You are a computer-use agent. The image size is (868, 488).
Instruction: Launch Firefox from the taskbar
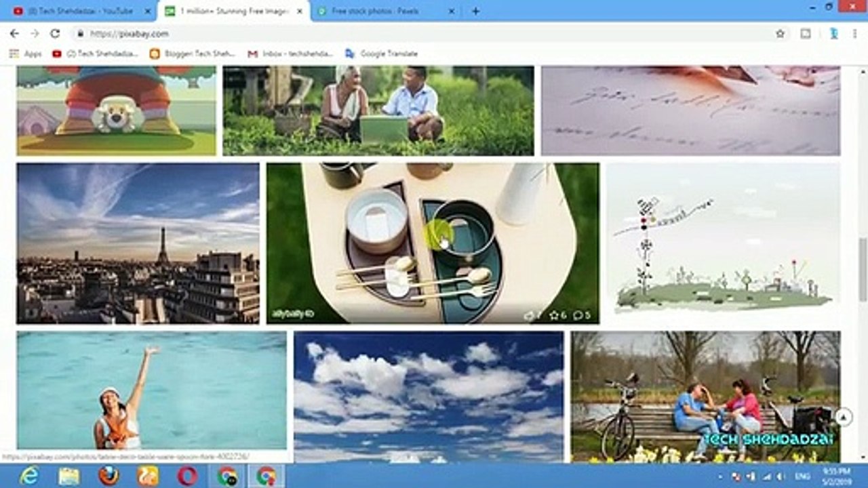[x=108, y=476]
